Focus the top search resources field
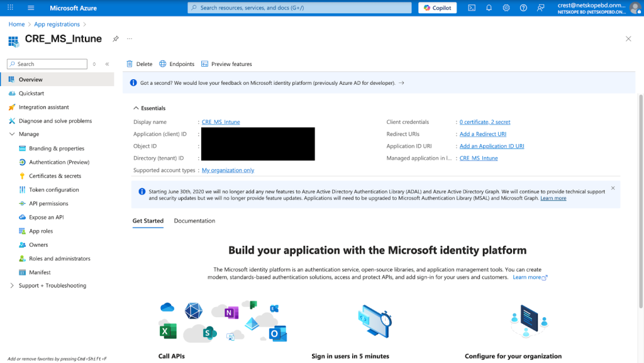The width and height of the screenshot is (644, 363). 299,8
